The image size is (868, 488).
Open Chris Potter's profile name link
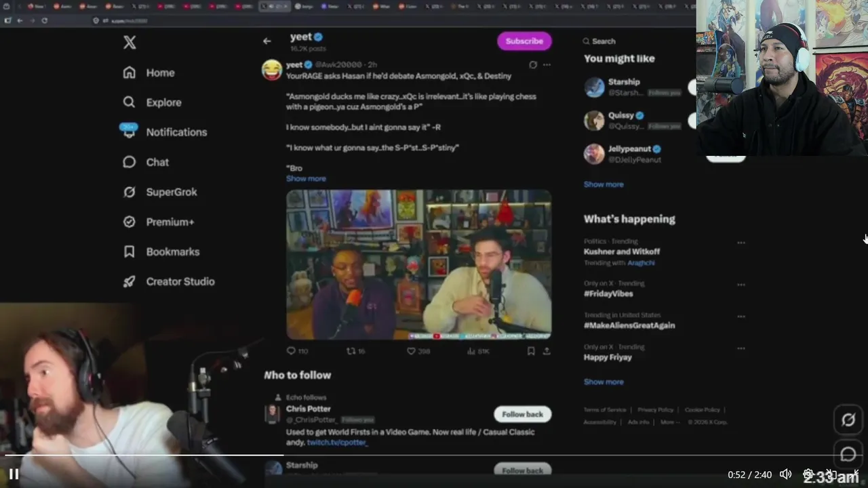click(x=309, y=409)
